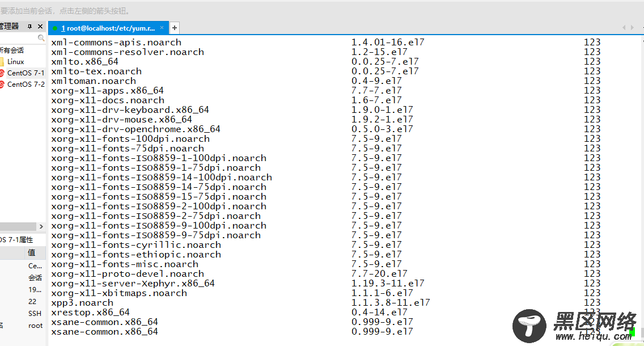
Task: Click xmltoman.noarch package line
Action: point(94,81)
